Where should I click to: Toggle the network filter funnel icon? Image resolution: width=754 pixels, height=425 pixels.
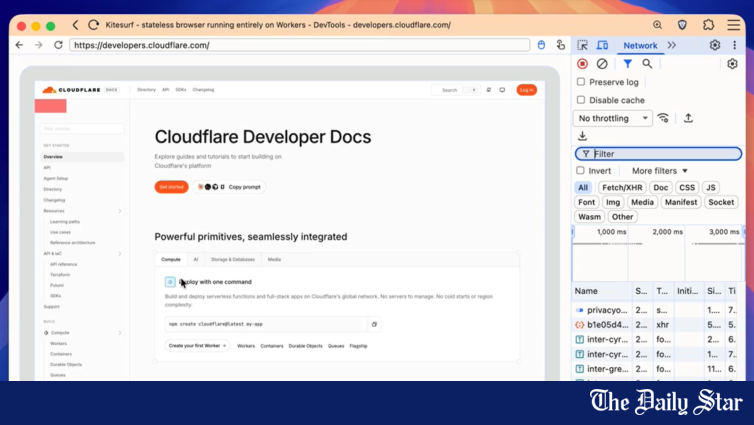628,64
